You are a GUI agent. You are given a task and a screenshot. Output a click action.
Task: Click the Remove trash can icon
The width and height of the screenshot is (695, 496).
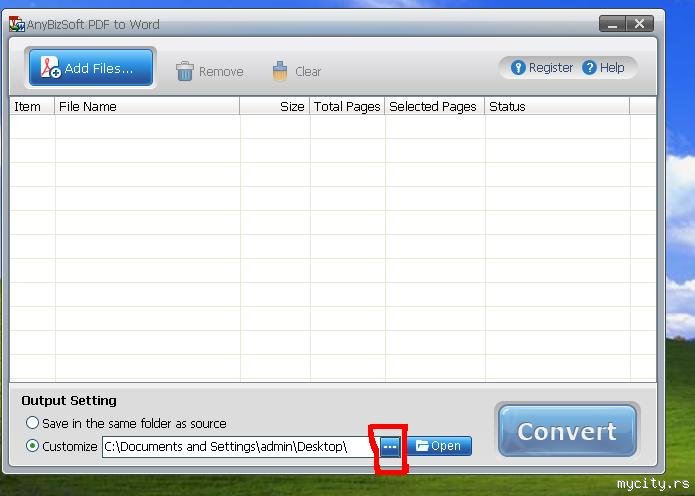pyautogui.click(x=184, y=71)
